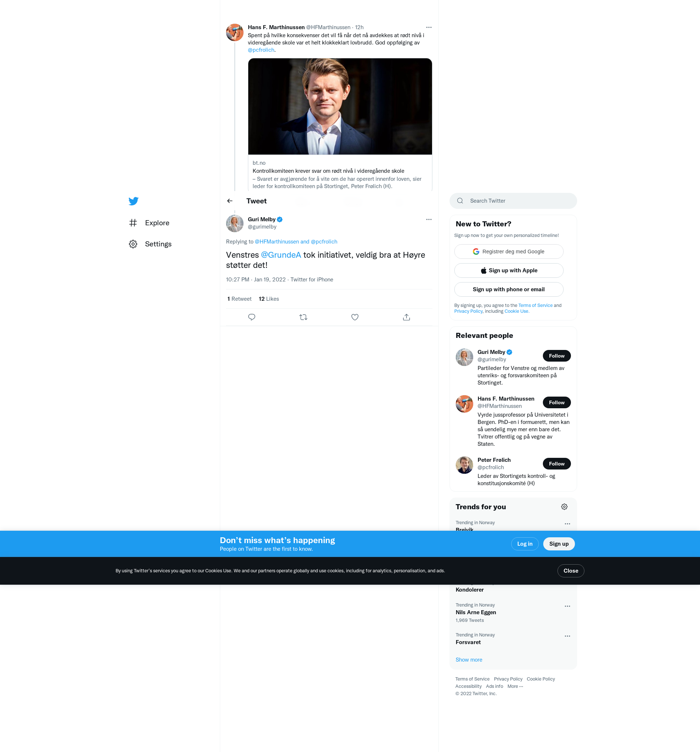Click the @GrundeA mention in the tweet

click(x=281, y=255)
